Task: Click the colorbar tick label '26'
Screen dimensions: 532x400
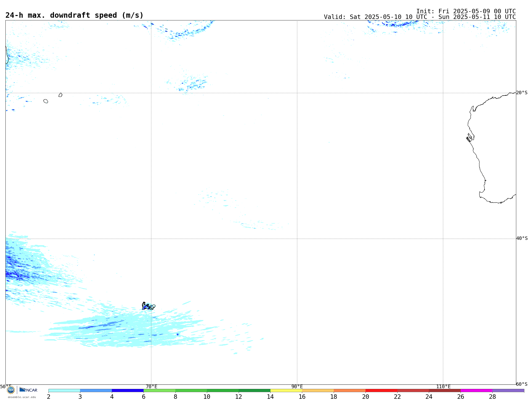Action: click(461, 397)
